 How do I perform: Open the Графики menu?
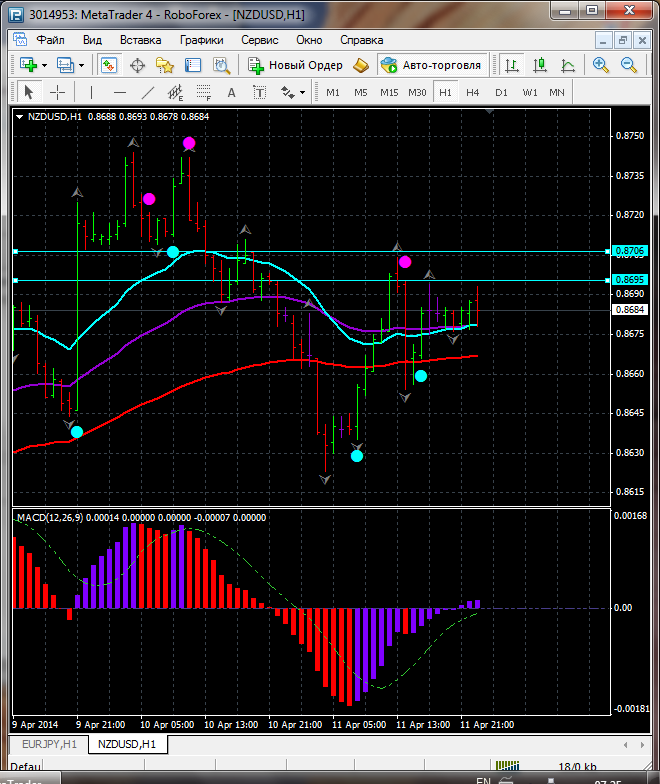tap(201, 40)
